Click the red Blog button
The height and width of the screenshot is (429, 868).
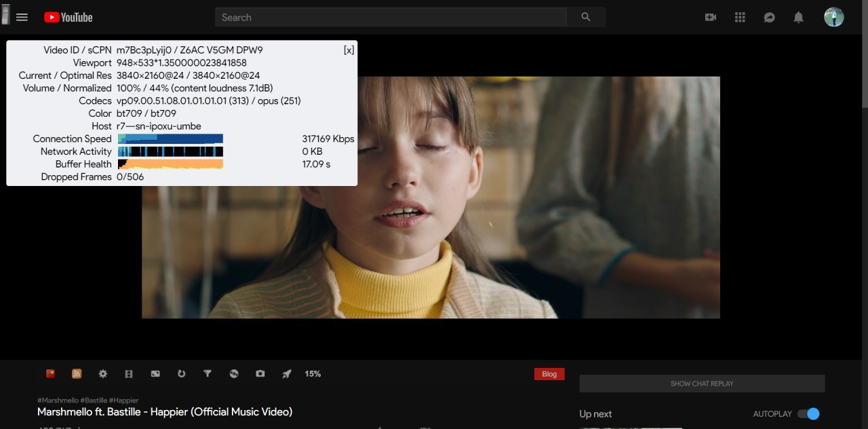pyautogui.click(x=549, y=374)
